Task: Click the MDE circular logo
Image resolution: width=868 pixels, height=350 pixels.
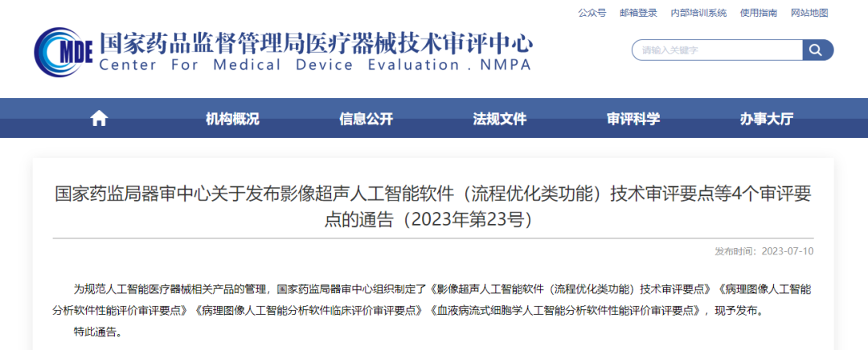Action: tap(63, 51)
